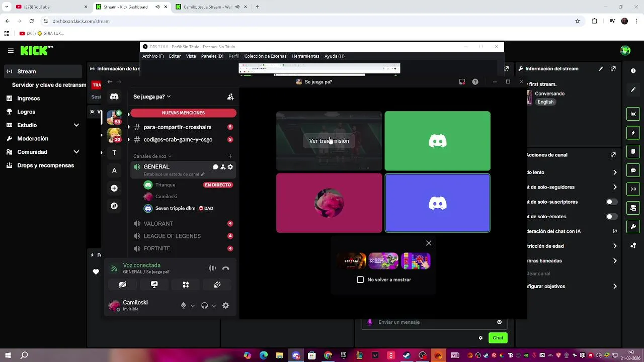Open Kick chat settings gear
This screenshot has height=362, width=644.
480,338
